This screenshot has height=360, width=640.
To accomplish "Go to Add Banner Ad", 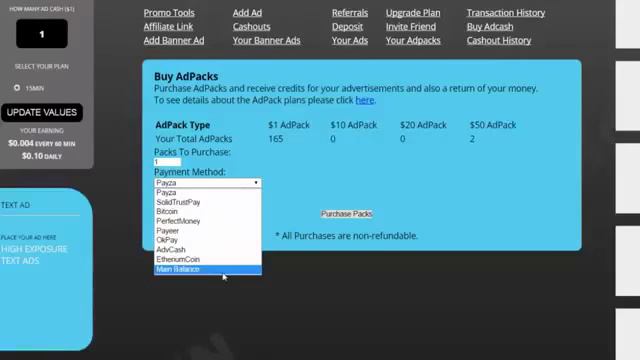I will tap(174, 41).
